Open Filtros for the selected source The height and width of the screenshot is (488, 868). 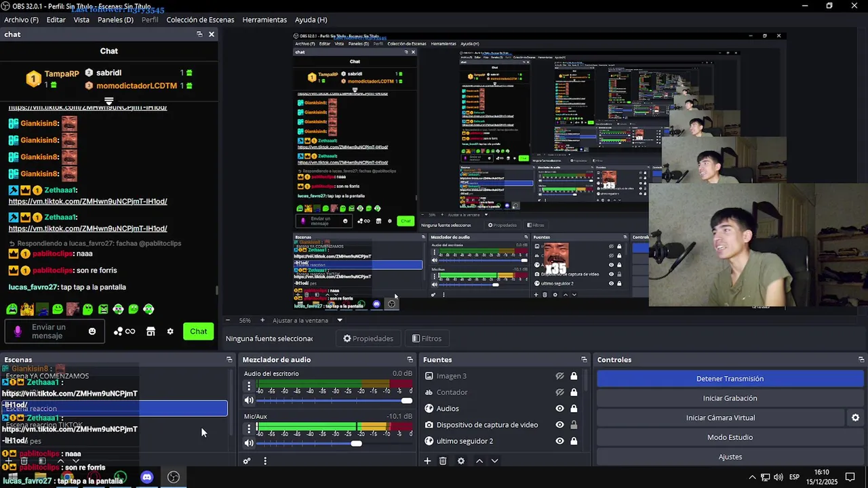click(x=427, y=338)
